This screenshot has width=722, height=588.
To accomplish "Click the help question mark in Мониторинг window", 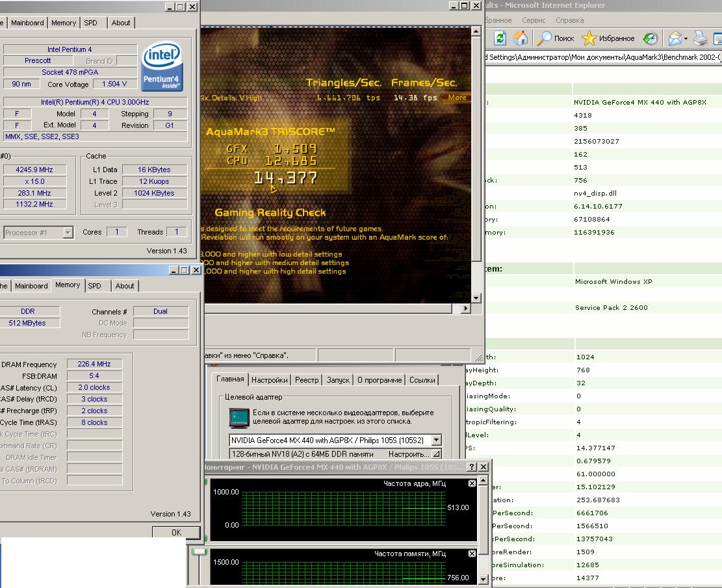I will click(472, 467).
